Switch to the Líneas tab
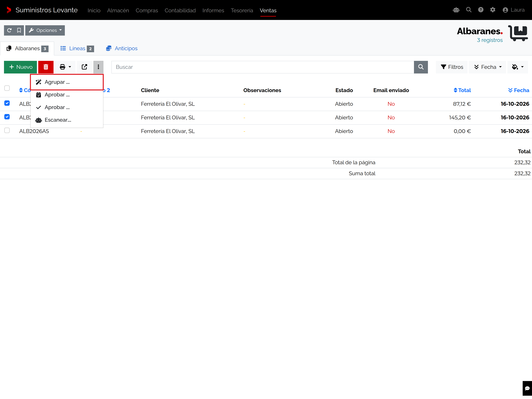 tap(77, 48)
